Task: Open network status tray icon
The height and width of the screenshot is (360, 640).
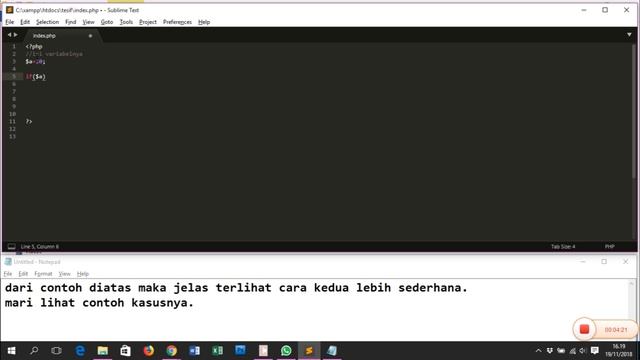Action: 572,351
